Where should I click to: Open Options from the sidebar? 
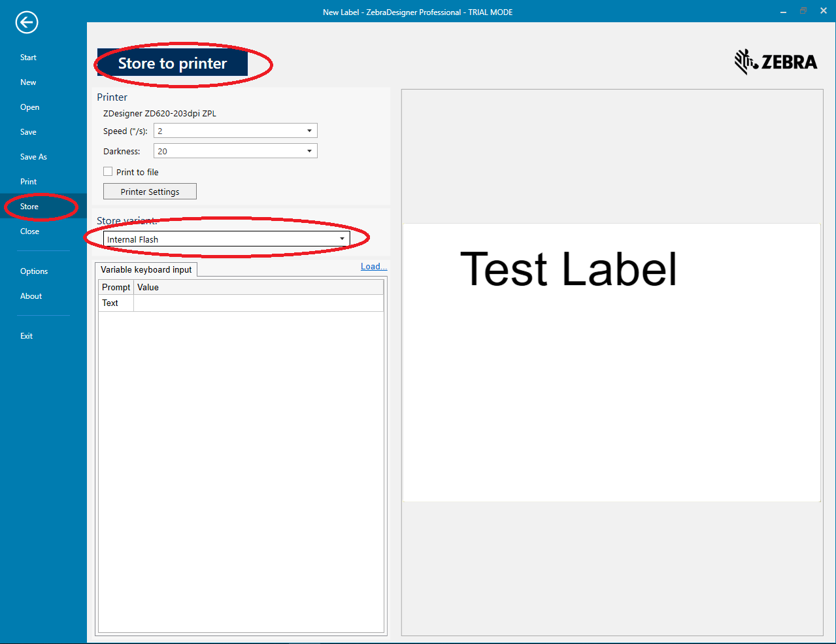[33, 271]
